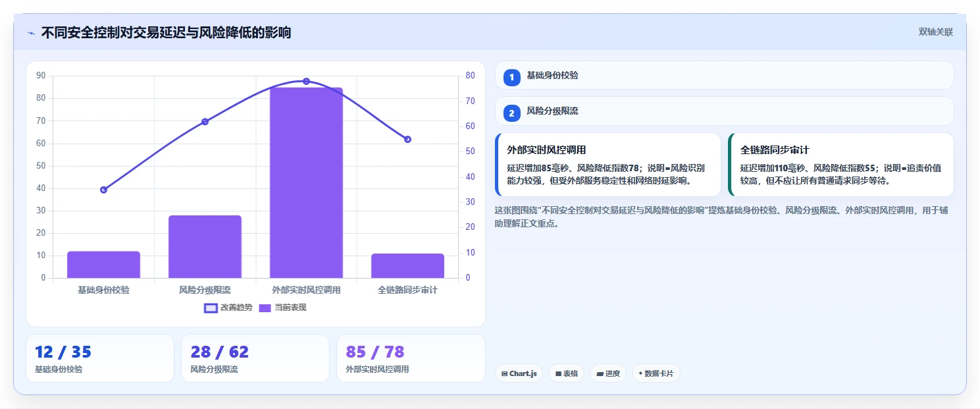Click the right axis value 80
This screenshot has height=409, width=980.
pyautogui.click(x=470, y=76)
